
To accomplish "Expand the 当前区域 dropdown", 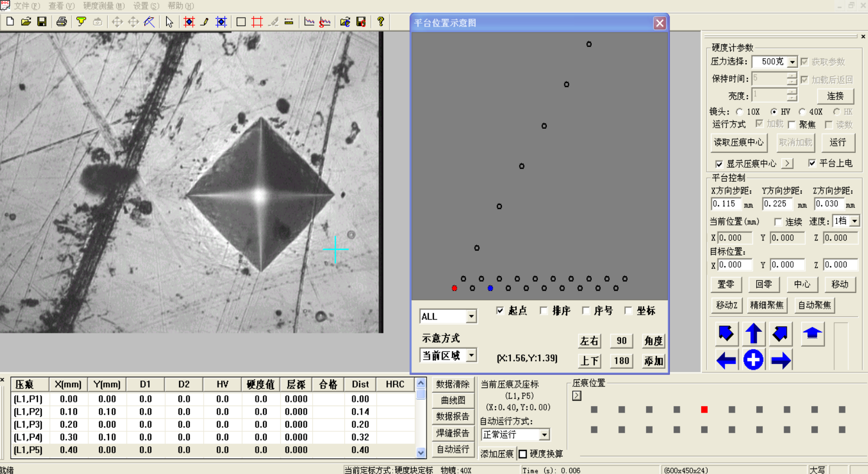I will coord(471,355).
